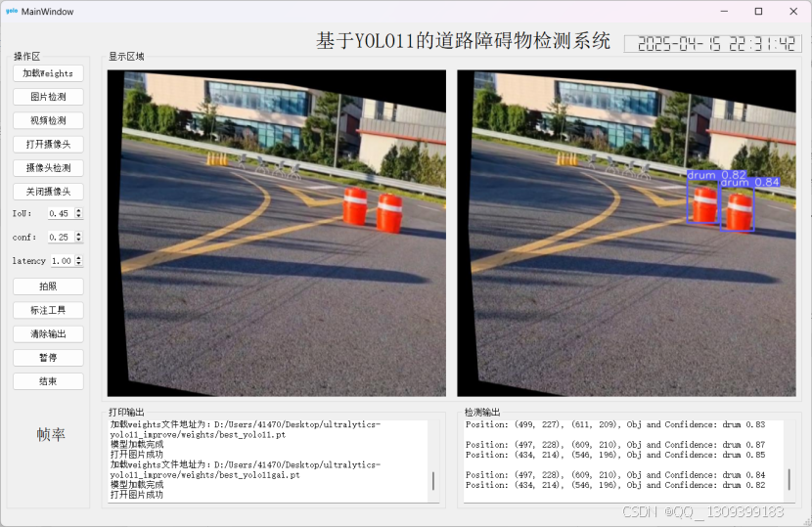Click the original image in left display

coord(277,234)
